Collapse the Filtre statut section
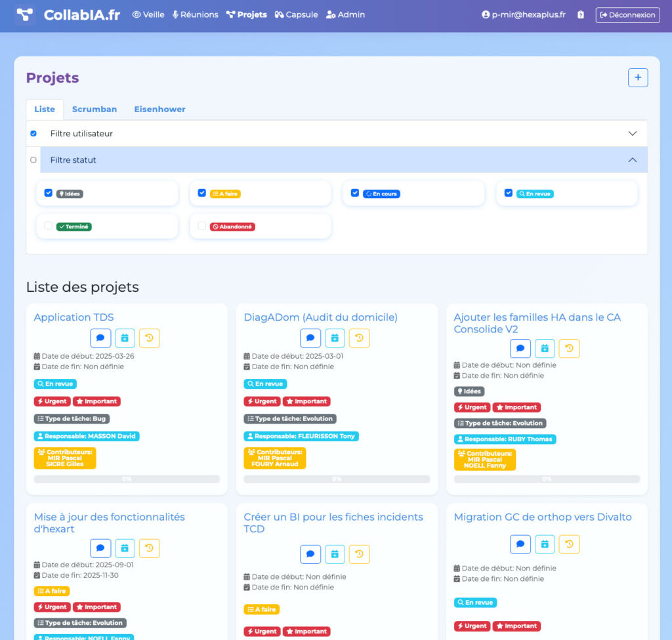Image resolution: width=672 pixels, height=640 pixels. (632, 160)
